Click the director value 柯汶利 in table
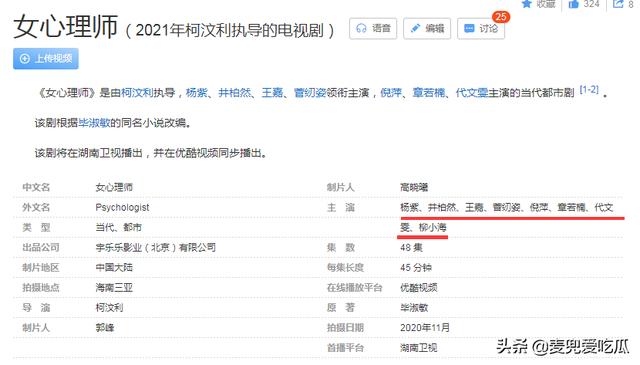This screenshot has height=365, width=640. pos(109,307)
